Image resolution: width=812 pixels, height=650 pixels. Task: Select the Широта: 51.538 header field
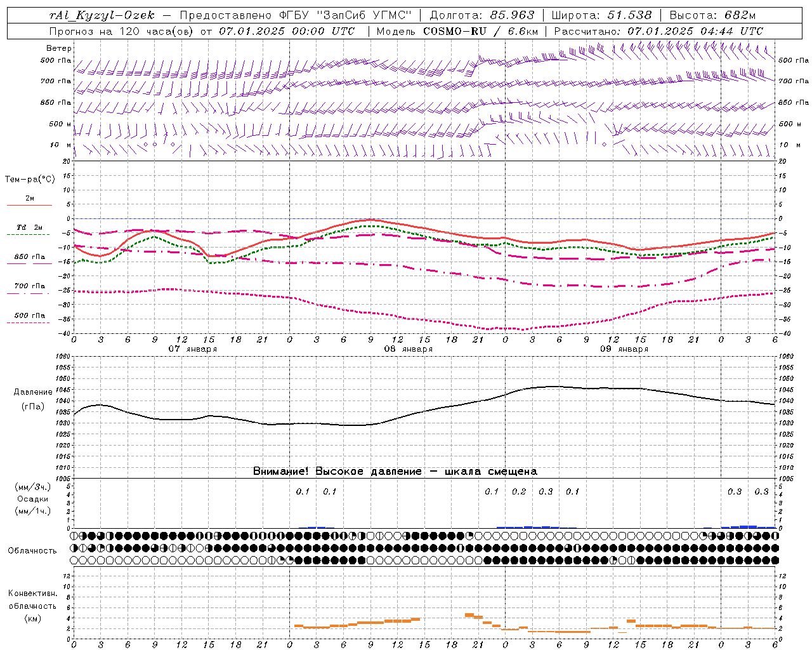tap(601, 15)
